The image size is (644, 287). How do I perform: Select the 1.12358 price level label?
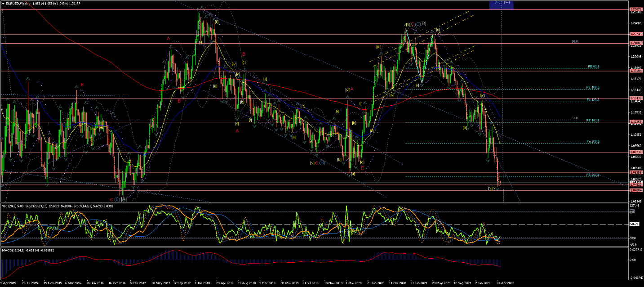tap(636, 121)
